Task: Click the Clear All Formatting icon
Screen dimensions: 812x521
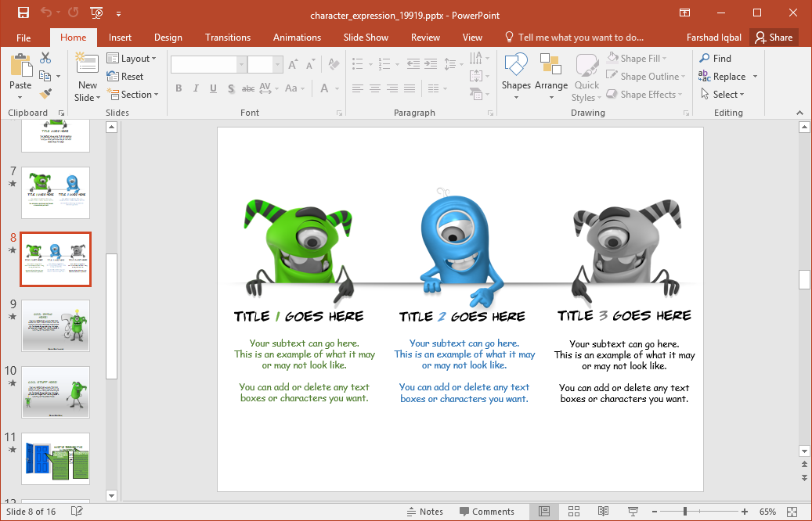Action: 334,64
